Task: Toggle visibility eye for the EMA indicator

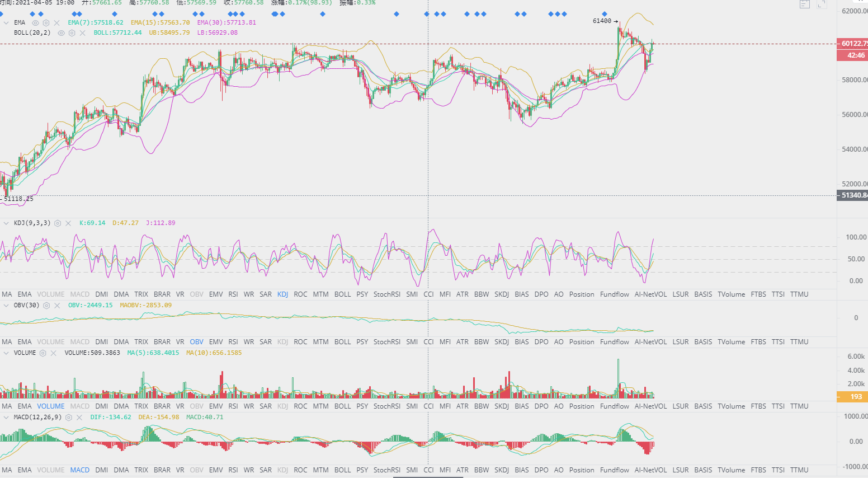Action: coord(35,23)
